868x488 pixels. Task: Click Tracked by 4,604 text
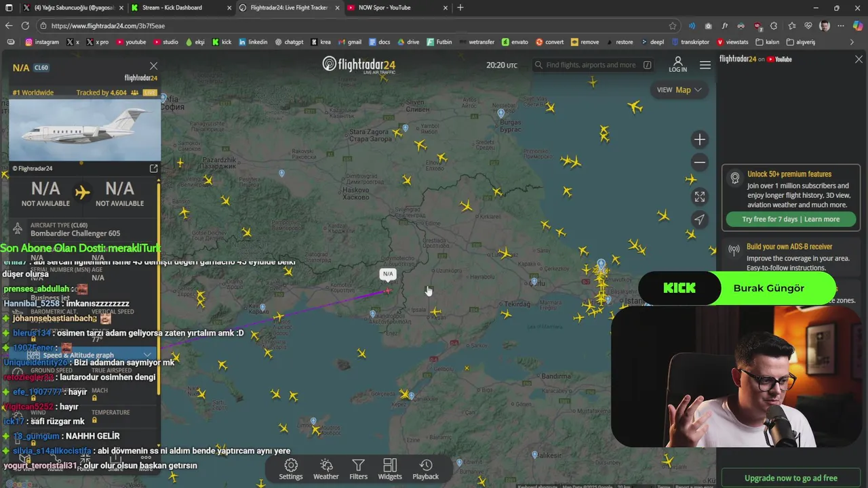[x=102, y=93]
